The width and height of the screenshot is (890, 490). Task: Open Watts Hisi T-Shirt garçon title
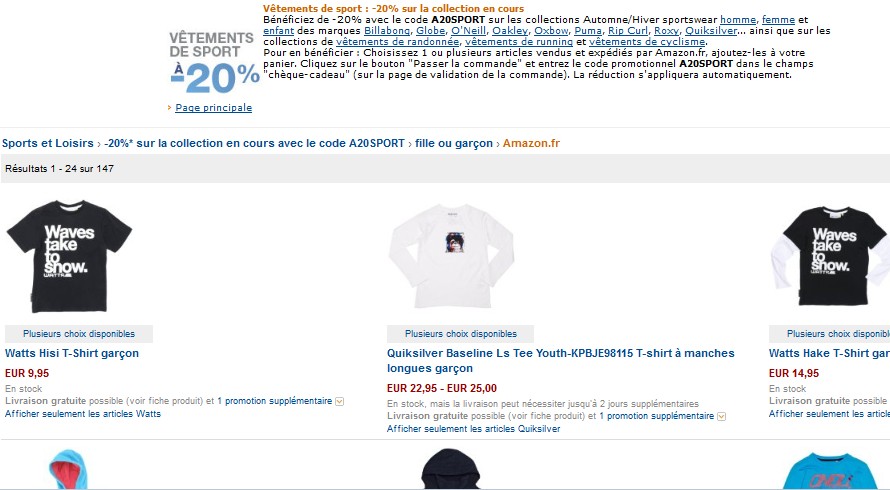point(72,353)
